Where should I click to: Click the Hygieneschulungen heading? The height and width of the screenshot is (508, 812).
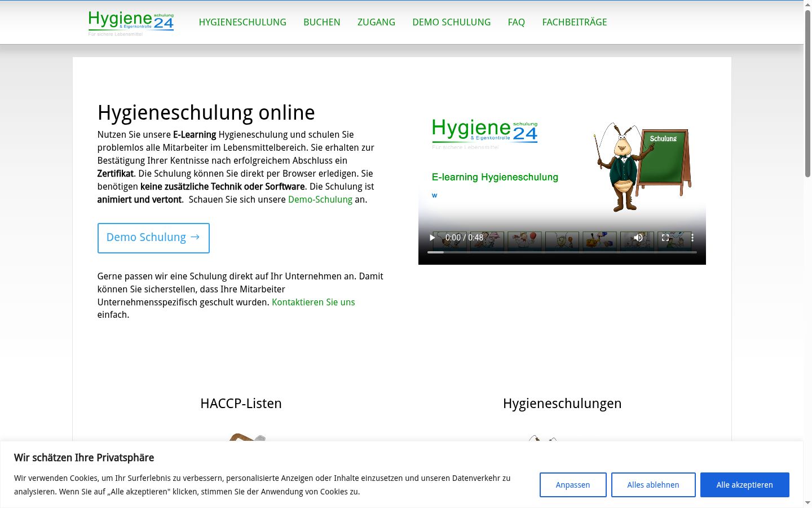point(562,404)
